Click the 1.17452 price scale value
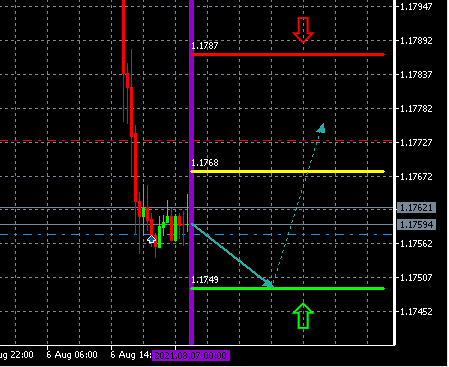The height and width of the screenshot is (367, 449). 416,311
